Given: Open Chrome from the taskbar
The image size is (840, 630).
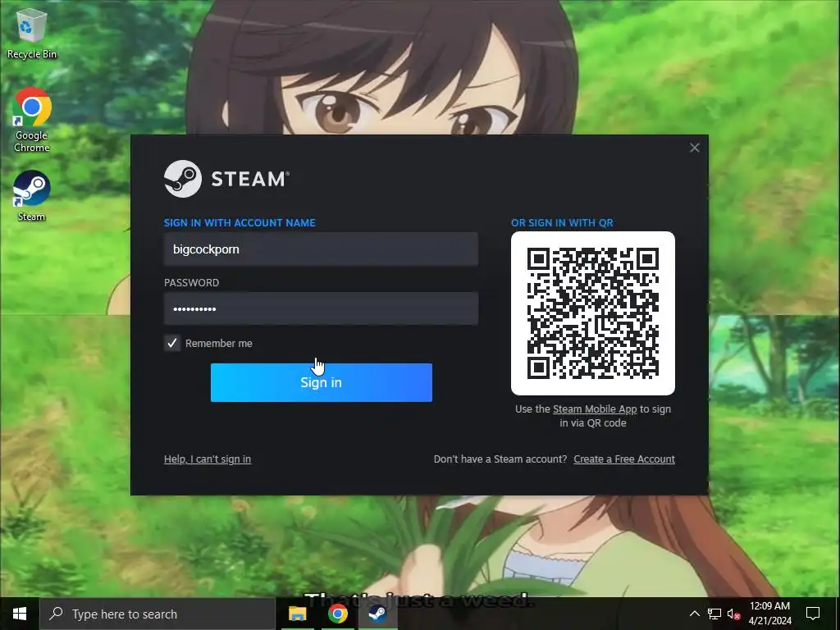Looking at the screenshot, I should point(337,614).
